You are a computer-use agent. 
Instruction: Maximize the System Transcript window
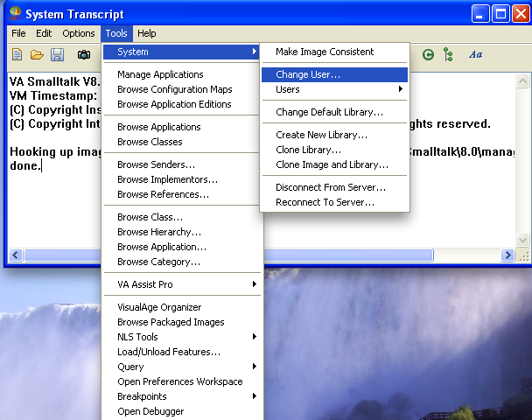tap(500, 14)
